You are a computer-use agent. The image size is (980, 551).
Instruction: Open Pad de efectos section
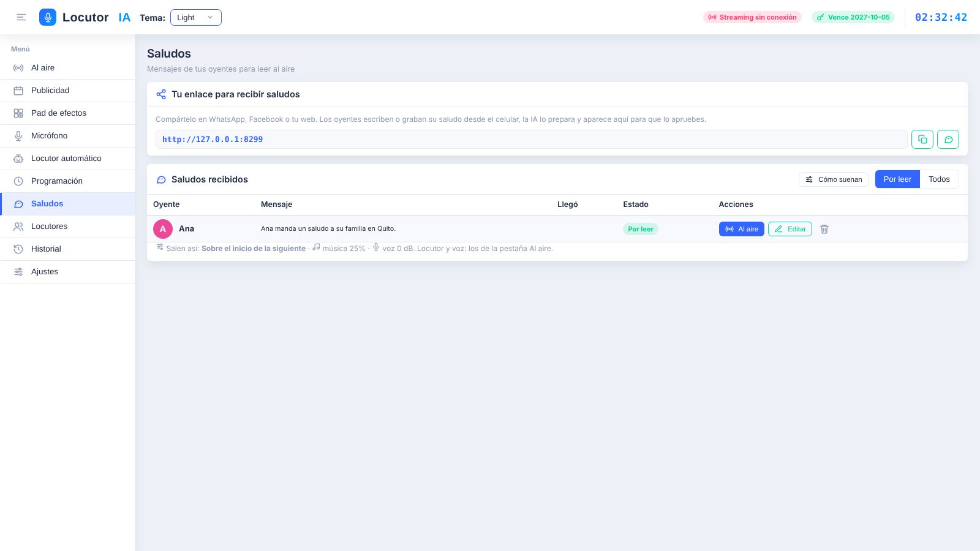[x=67, y=113]
